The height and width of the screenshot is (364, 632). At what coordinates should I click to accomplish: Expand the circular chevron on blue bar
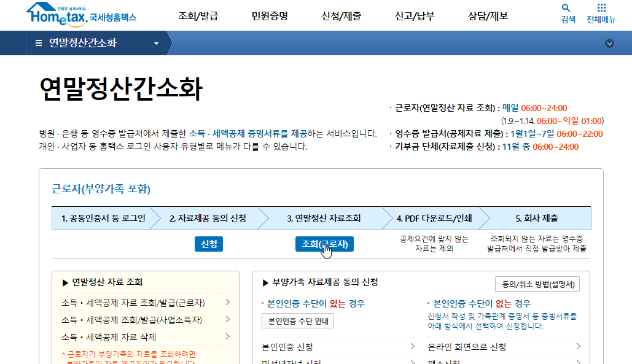click(609, 43)
